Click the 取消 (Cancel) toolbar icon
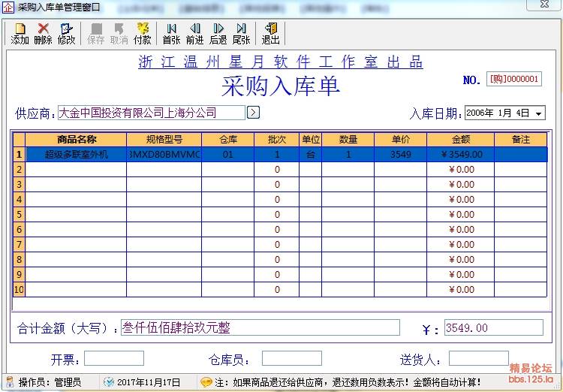Image resolution: width=563 pixels, height=392 pixels. coord(119,34)
